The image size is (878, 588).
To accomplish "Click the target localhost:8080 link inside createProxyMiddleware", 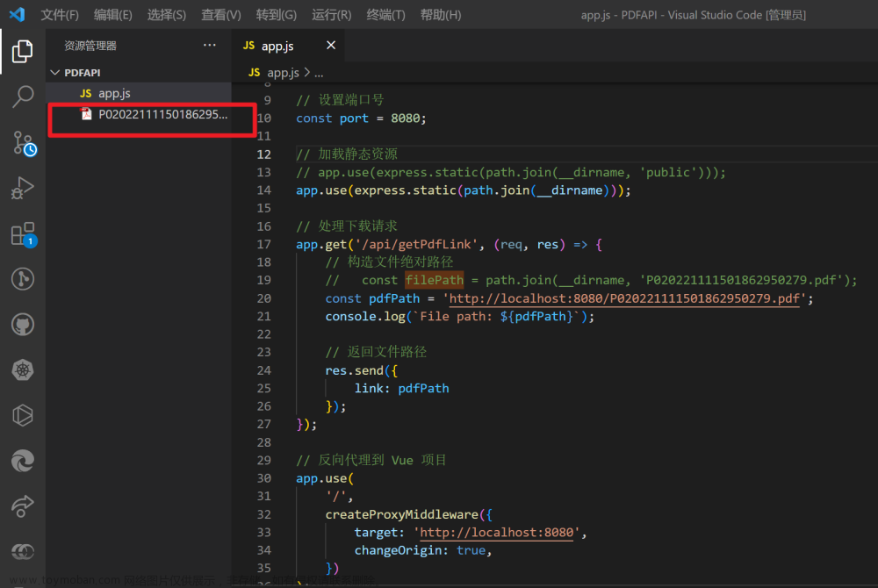I will point(496,532).
